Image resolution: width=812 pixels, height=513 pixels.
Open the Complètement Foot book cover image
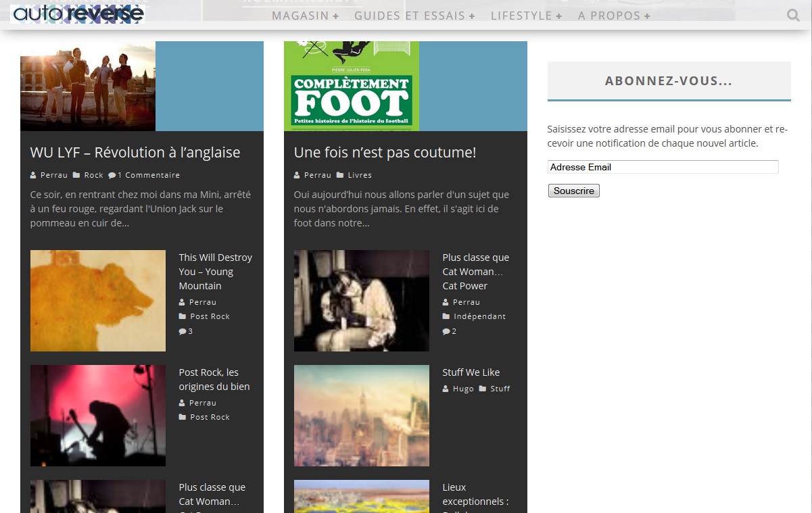(352, 86)
